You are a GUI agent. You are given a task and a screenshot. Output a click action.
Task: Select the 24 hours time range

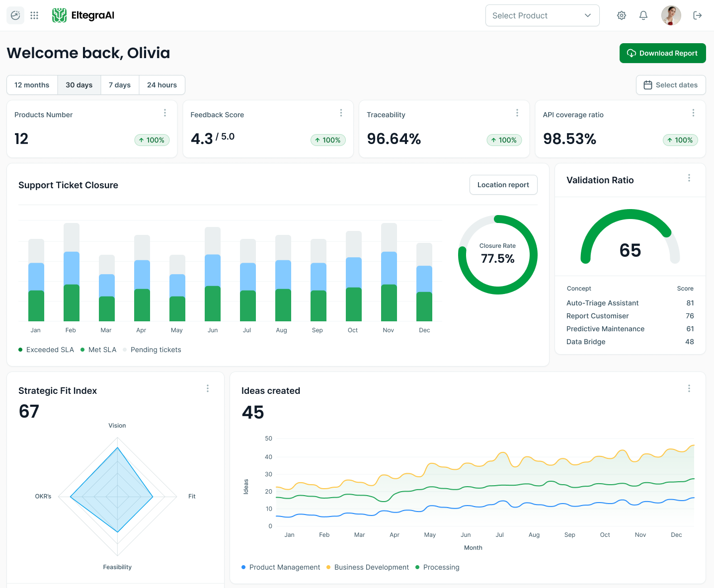(162, 85)
